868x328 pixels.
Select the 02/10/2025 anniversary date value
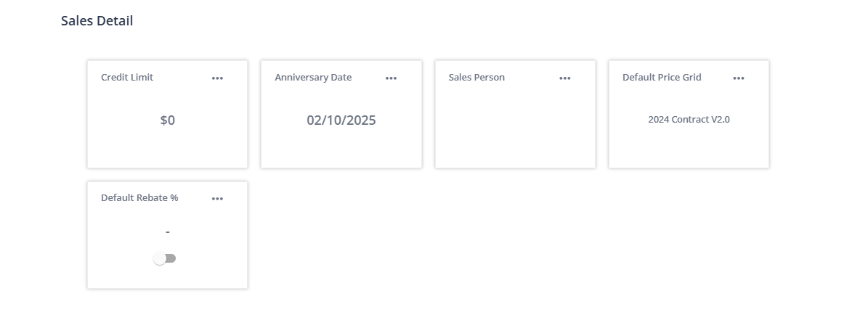[x=341, y=120]
